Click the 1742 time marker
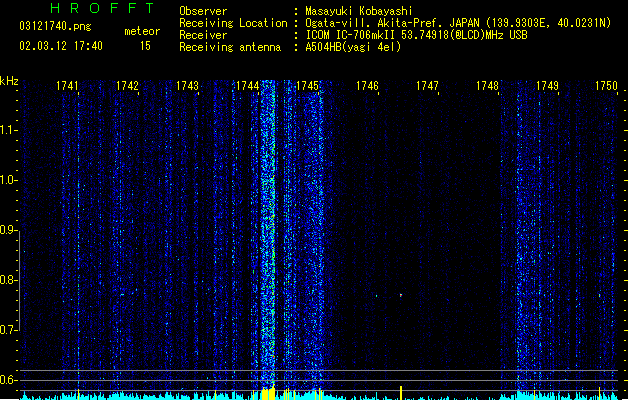The image size is (629, 400). click(127, 86)
